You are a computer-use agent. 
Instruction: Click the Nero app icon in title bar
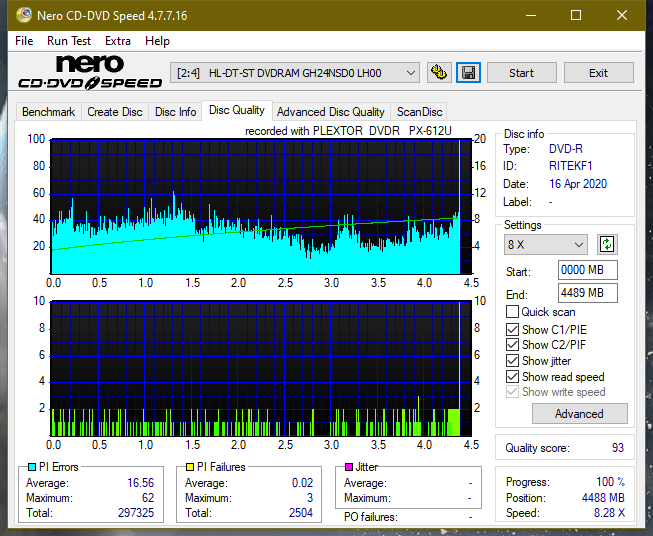[x=24, y=15]
